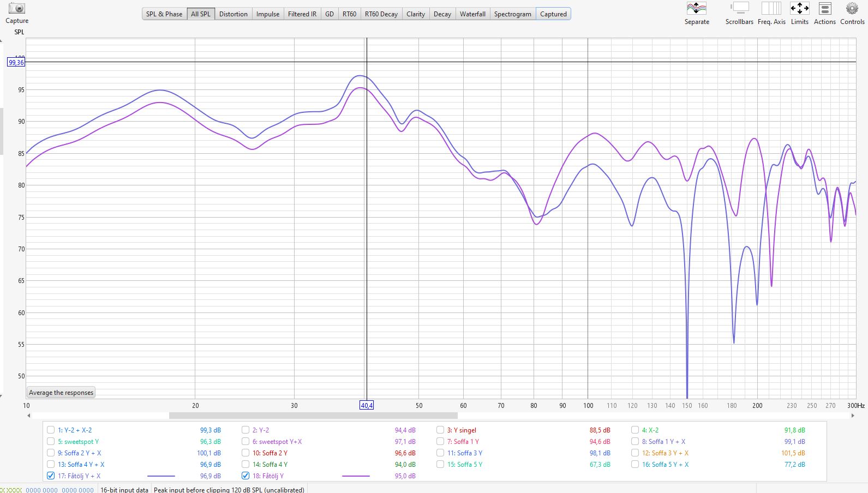Open the RT60 tab
The width and height of the screenshot is (868, 493).
350,14
